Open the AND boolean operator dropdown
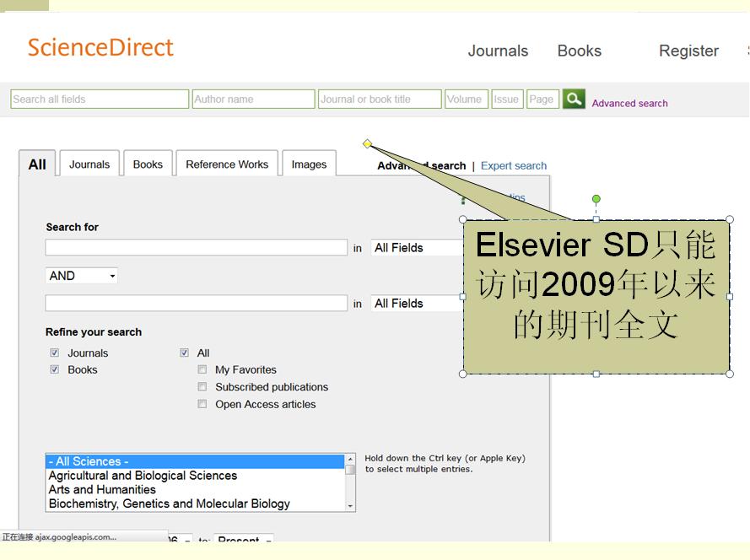The width and height of the screenshot is (750, 560). tap(81, 276)
